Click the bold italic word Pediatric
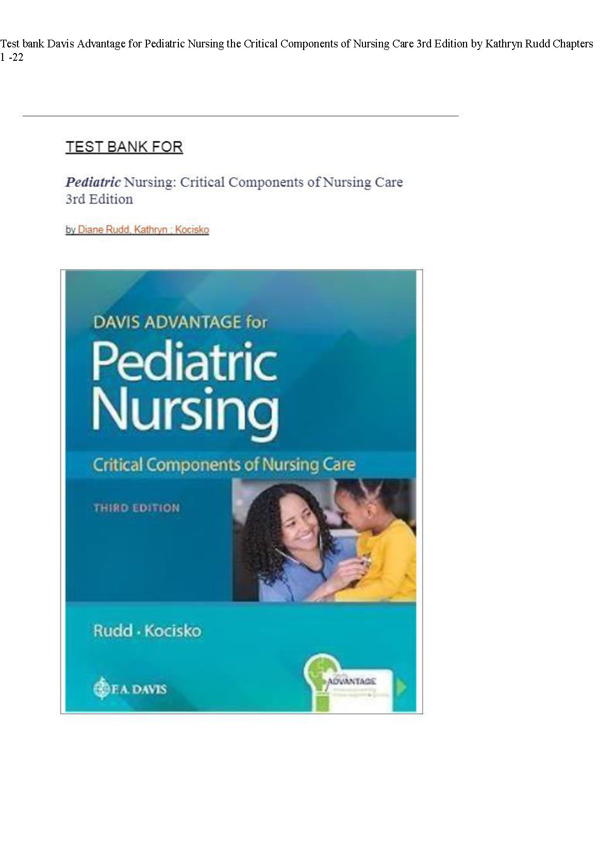Image resolution: width=614 pixels, height=868 pixels. tap(93, 182)
